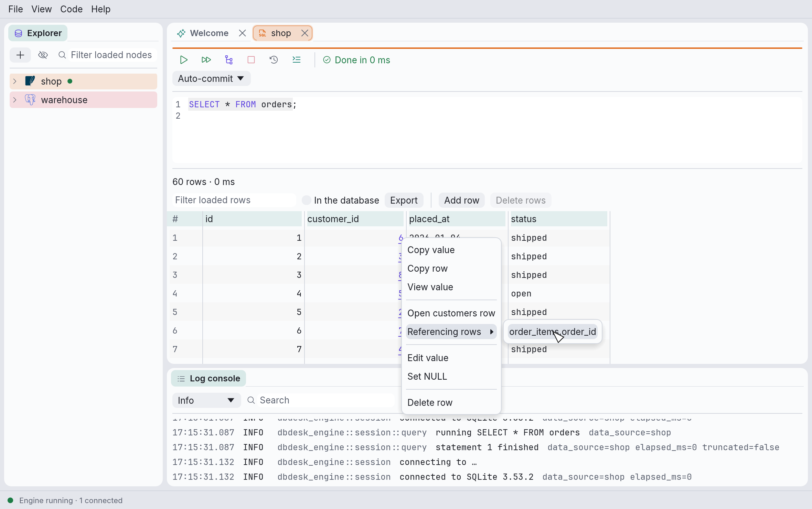812x509 pixels.
Task: Select the Log console tab
Action: 208,378
